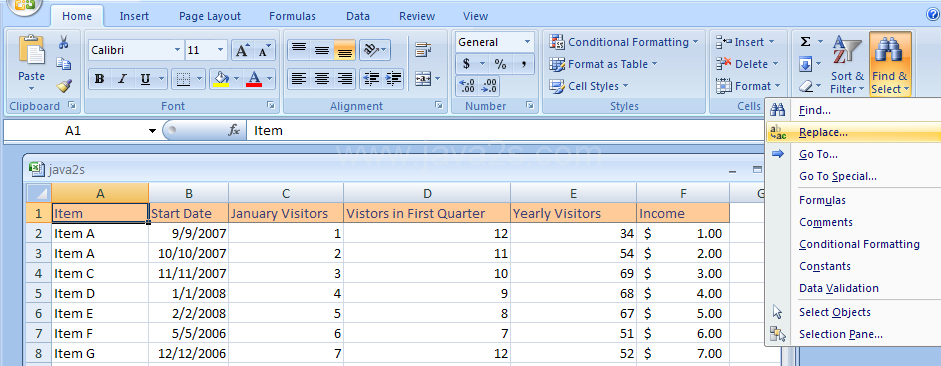Apply comma style
The width and height of the screenshot is (941, 366).
(x=523, y=64)
